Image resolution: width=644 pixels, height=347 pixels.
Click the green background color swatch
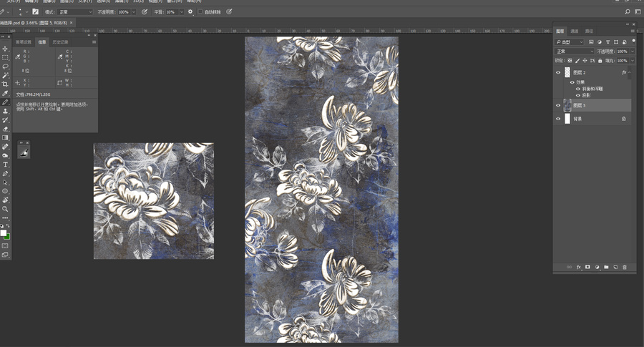(x=7, y=237)
